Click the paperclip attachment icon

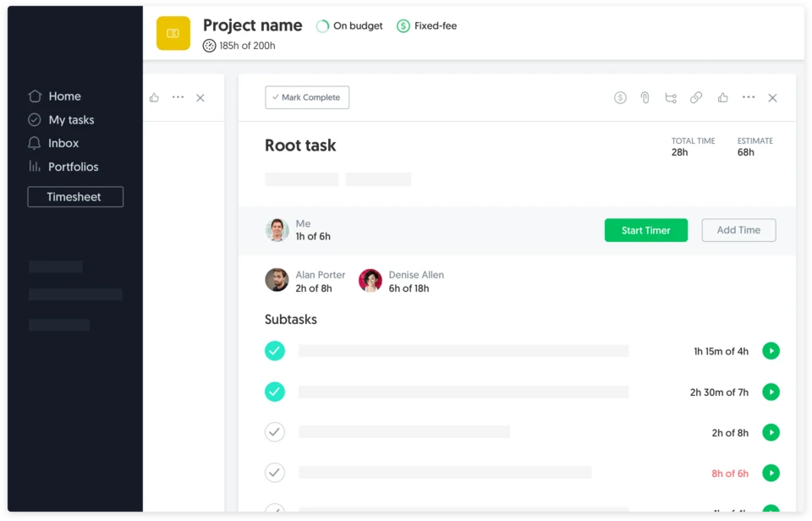(645, 98)
